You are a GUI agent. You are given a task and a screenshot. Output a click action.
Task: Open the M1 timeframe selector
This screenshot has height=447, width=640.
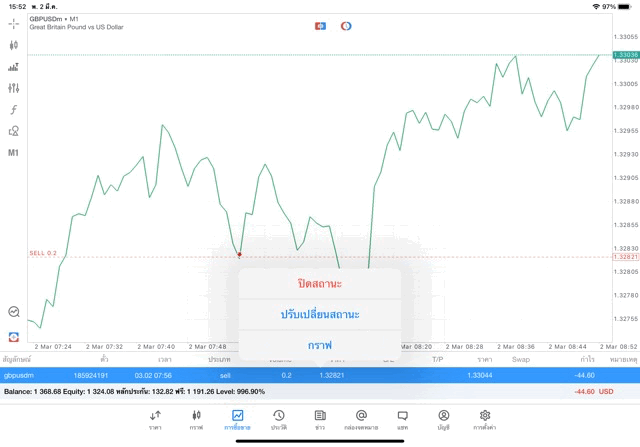point(13,153)
